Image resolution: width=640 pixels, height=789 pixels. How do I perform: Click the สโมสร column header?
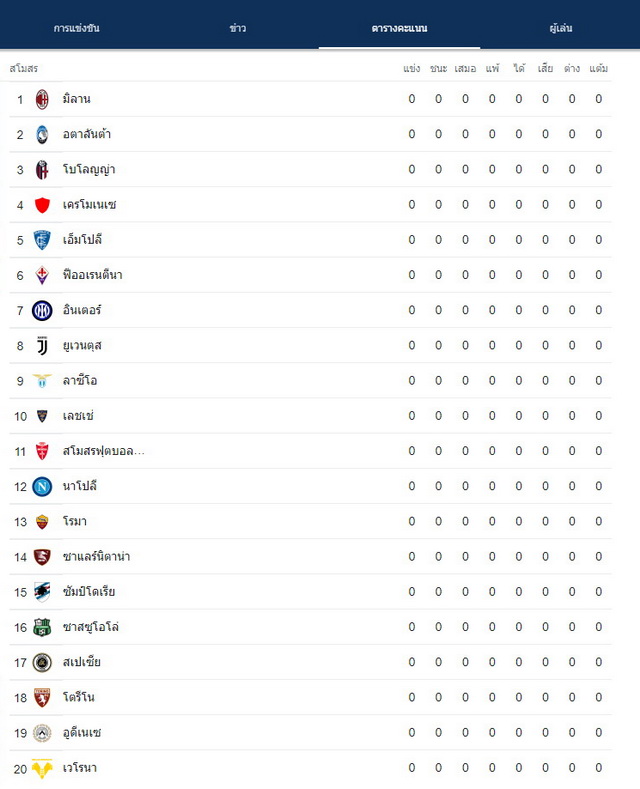(24, 68)
